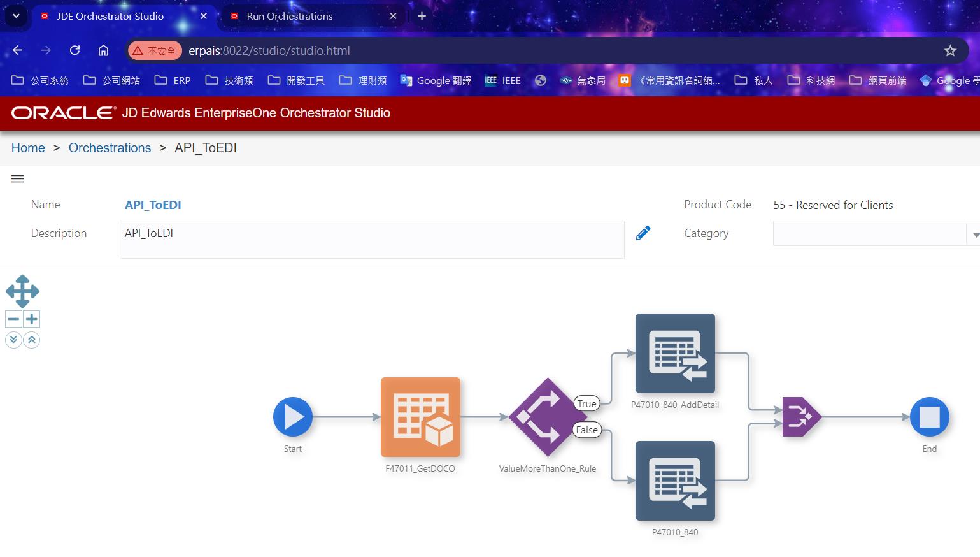Click the P47010_840 node label text
The image size is (980, 557).
pos(675,532)
